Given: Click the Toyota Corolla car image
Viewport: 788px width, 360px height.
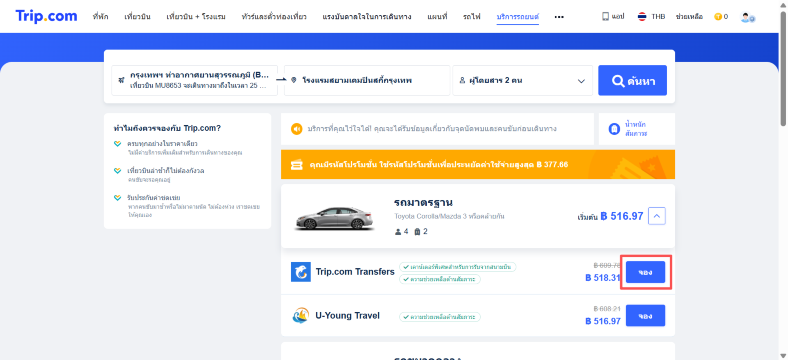Looking at the screenshot, I should (335, 218).
